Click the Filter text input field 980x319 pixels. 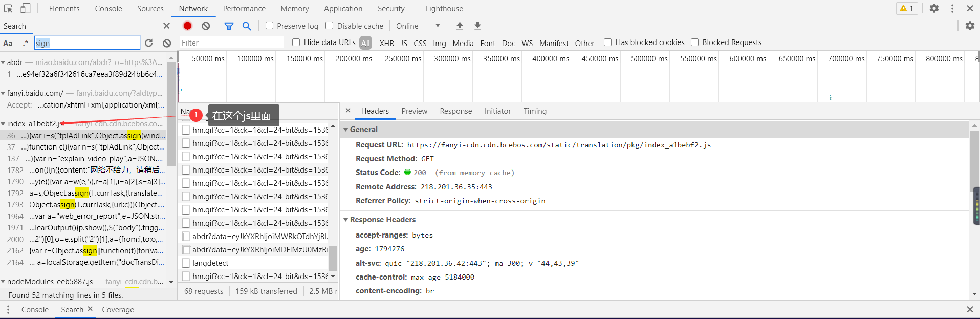point(231,43)
